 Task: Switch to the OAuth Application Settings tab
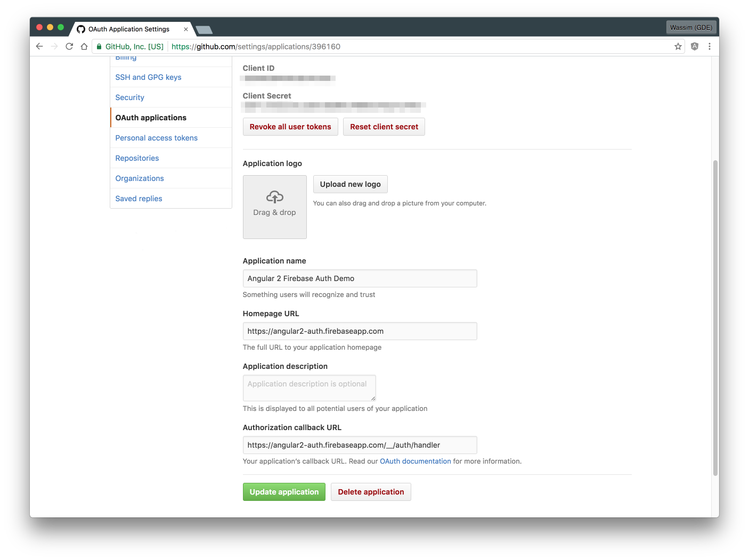128,29
